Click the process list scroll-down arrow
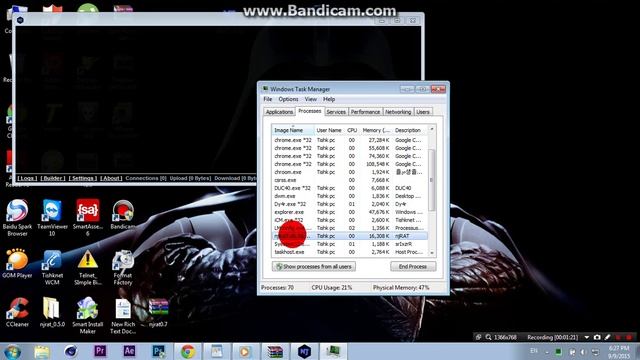The width and height of the screenshot is (640, 360). pos(432,253)
